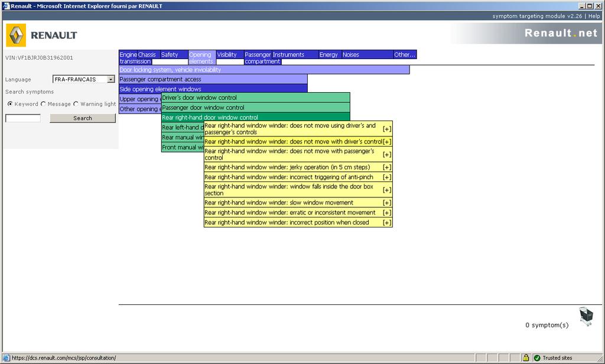Expand [+] for does not move using driver's and passenger's controls
The width and height of the screenshot is (605, 364).
[x=387, y=129]
